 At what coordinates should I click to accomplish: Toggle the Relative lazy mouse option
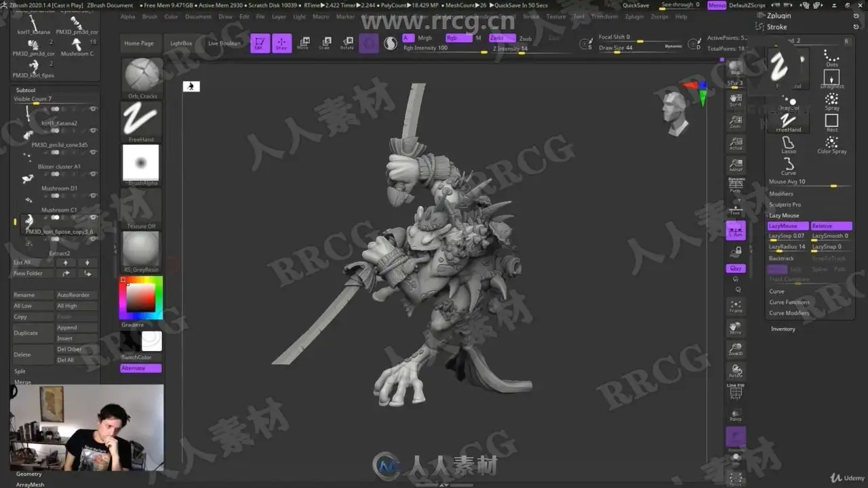pos(831,226)
